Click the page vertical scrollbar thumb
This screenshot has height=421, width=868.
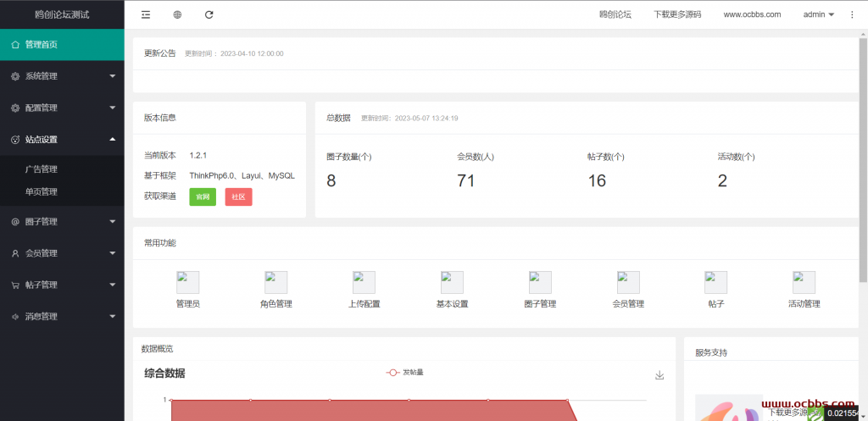pos(863,160)
